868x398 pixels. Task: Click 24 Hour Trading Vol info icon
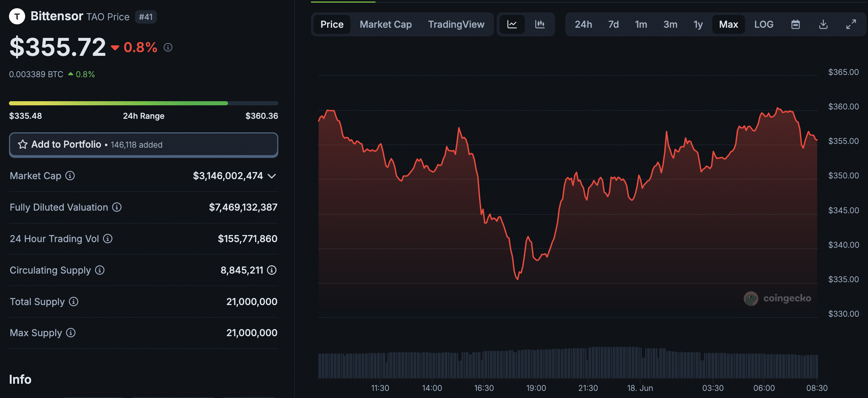click(108, 238)
